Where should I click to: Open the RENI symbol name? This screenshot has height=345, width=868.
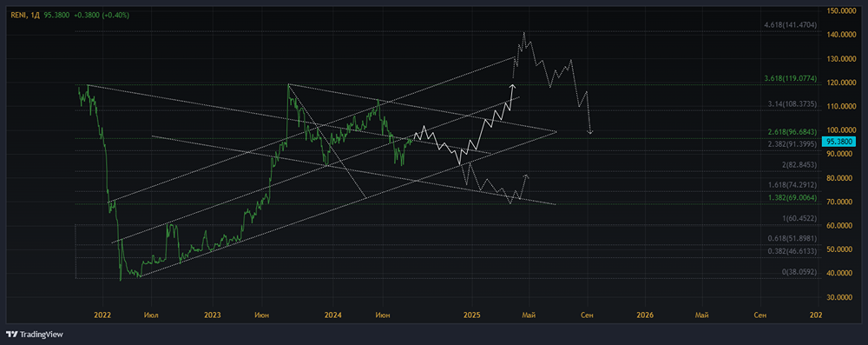18,16
